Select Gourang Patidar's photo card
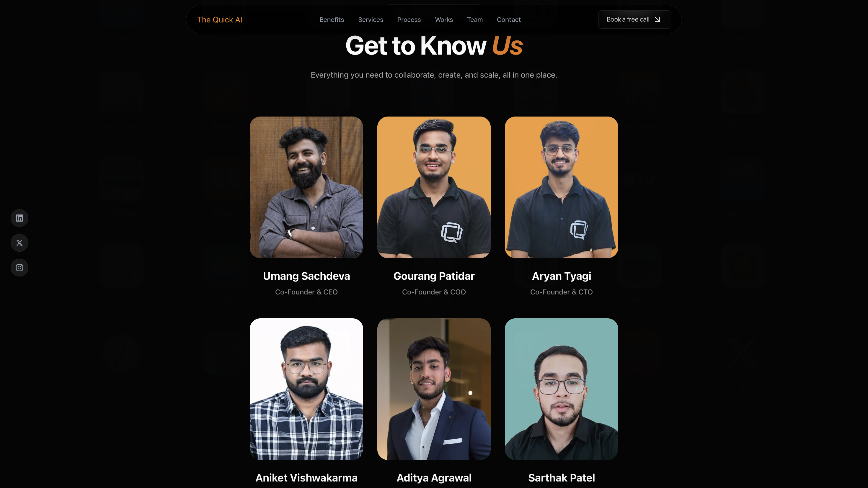 coord(434,187)
